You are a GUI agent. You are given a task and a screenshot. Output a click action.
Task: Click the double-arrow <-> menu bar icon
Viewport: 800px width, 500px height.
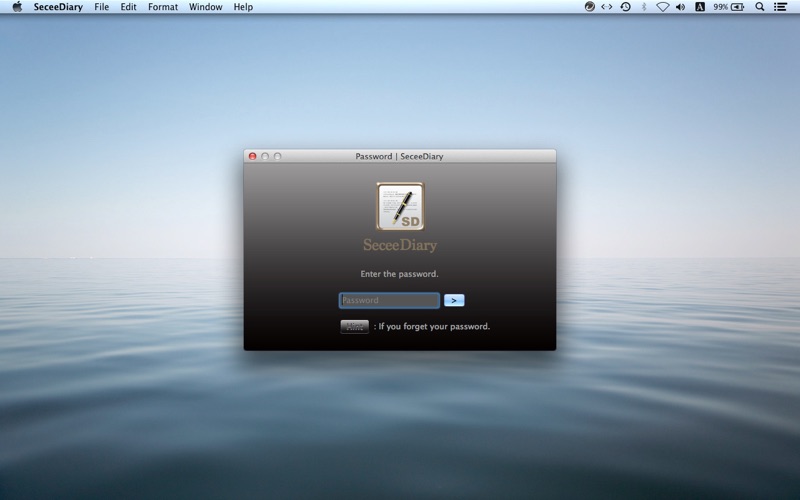pos(607,7)
